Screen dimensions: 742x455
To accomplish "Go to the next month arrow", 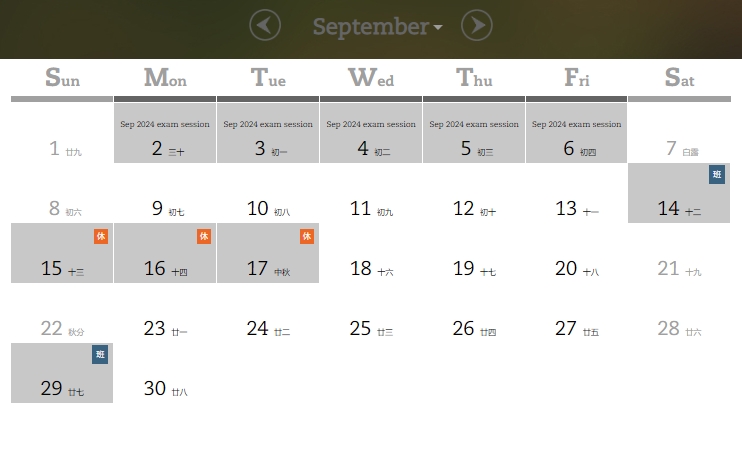I will 477,25.
